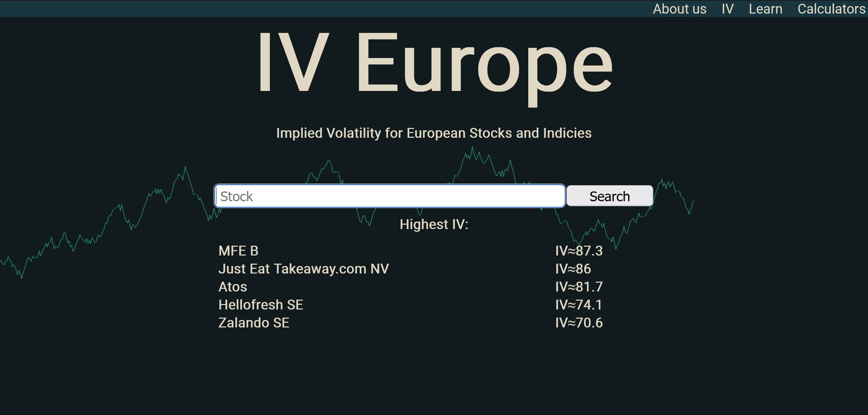Select the Atos stock entry
The height and width of the screenshot is (415, 868).
point(233,286)
